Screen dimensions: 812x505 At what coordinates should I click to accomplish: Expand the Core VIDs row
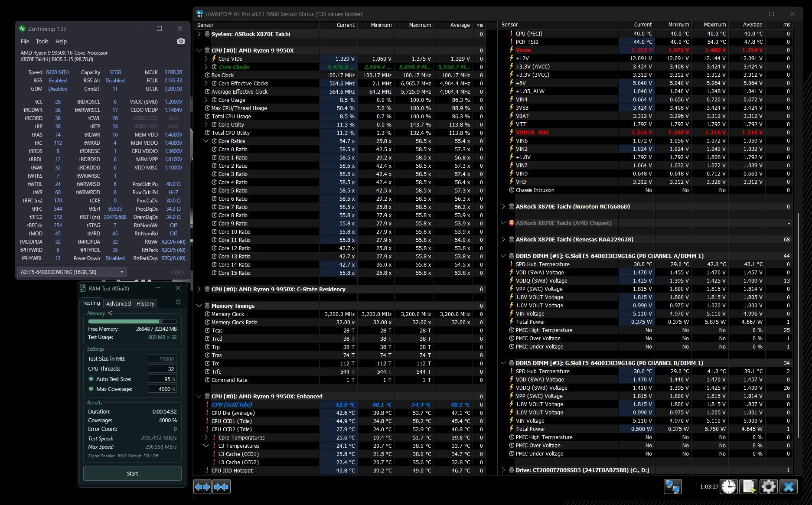pyautogui.click(x=206, y=59)
